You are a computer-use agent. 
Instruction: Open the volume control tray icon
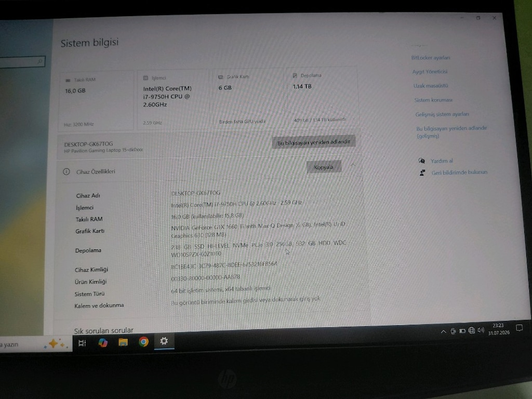click(481, 330)
